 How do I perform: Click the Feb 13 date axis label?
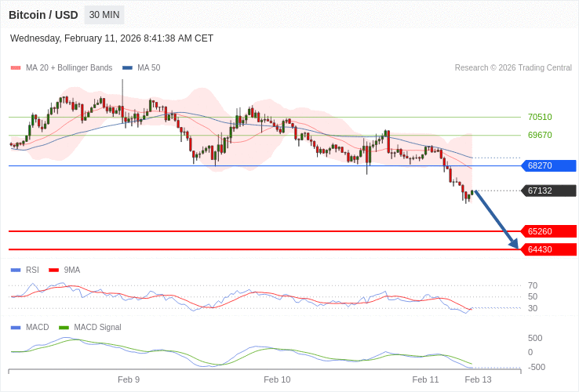[479, 379]
